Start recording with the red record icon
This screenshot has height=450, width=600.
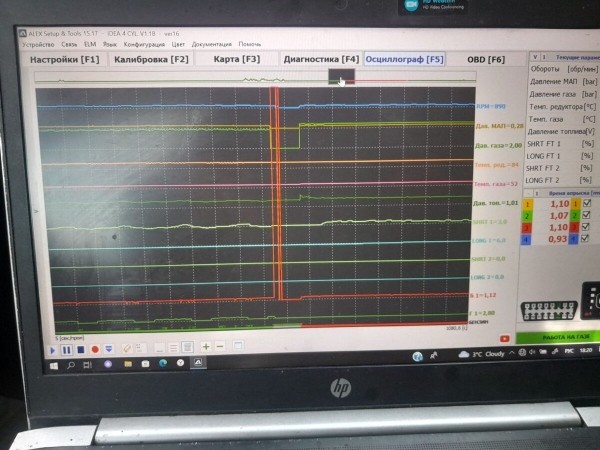click(x=93, y=349)
